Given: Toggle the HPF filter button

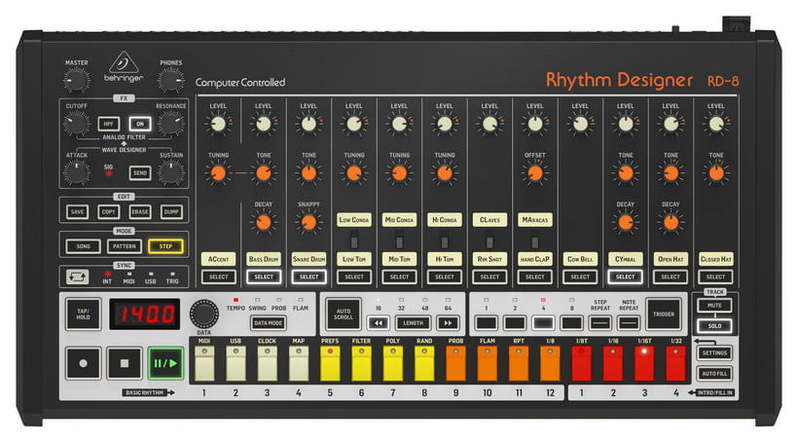Looking at the screenshot, I should 108,124.
